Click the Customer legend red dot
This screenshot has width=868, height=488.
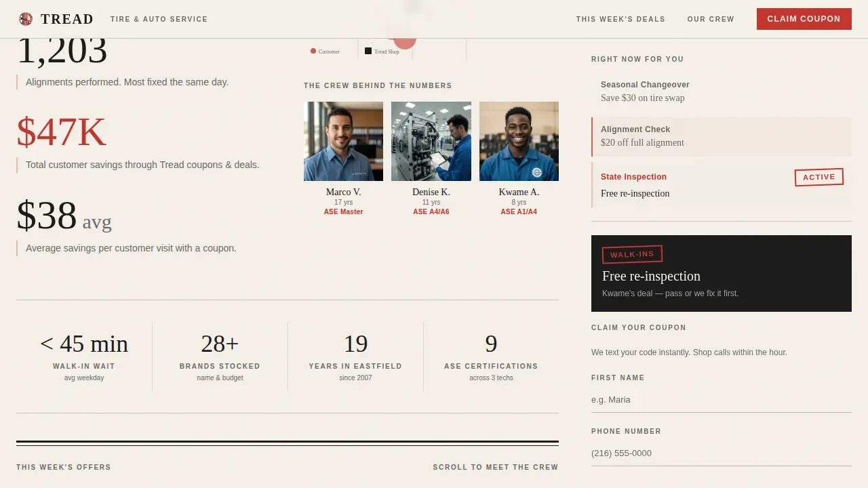coord(313,51)
